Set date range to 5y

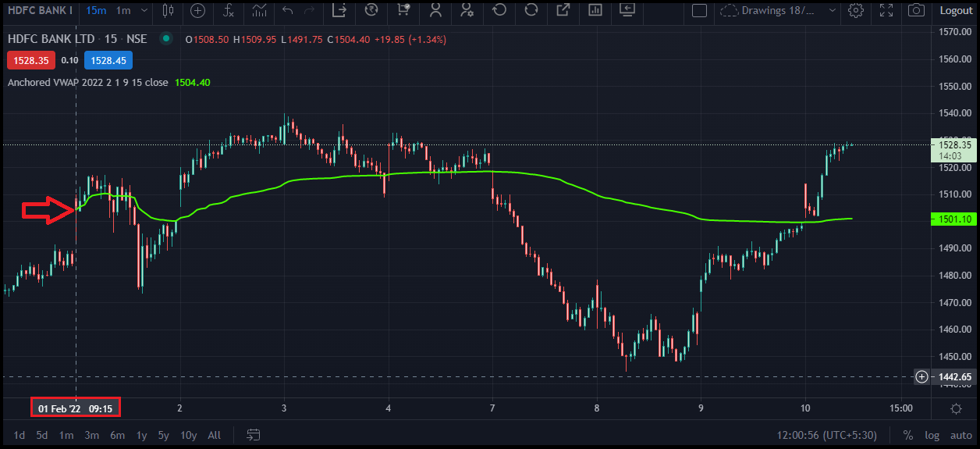(x=164, y=435)
